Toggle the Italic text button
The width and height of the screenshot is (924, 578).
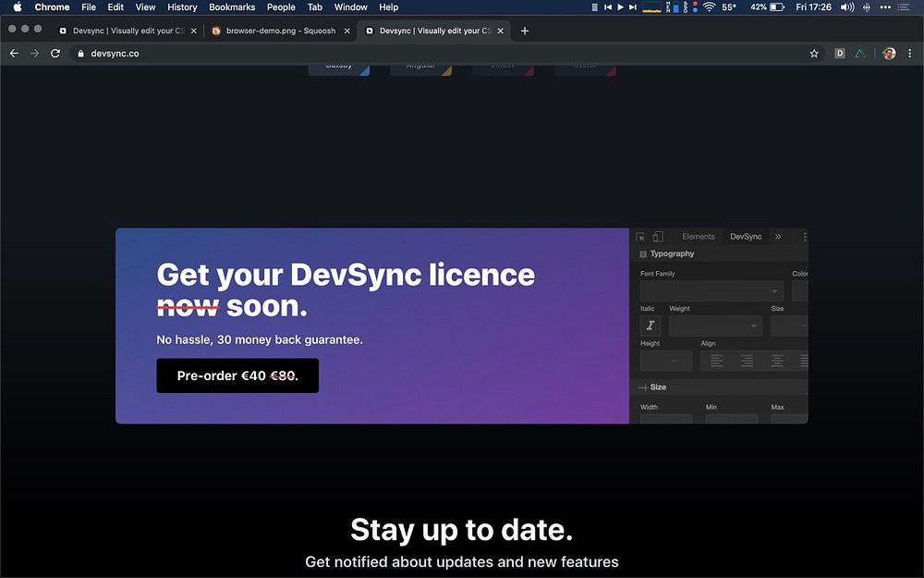pos(650,326)
